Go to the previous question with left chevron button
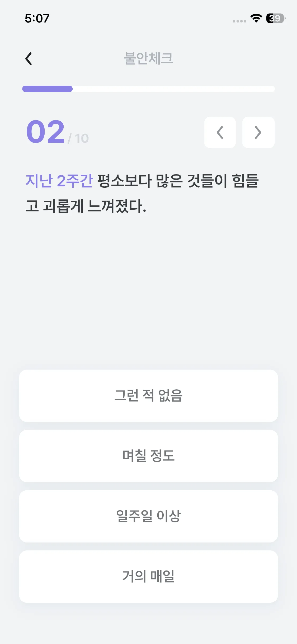 point(220,132)
